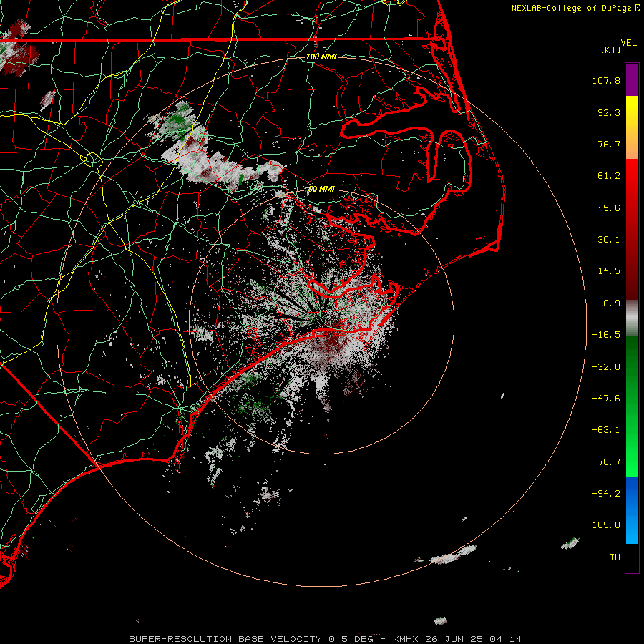Select the 14.5 velocity scale value
The image size is (644, 644).
point(609,271)
